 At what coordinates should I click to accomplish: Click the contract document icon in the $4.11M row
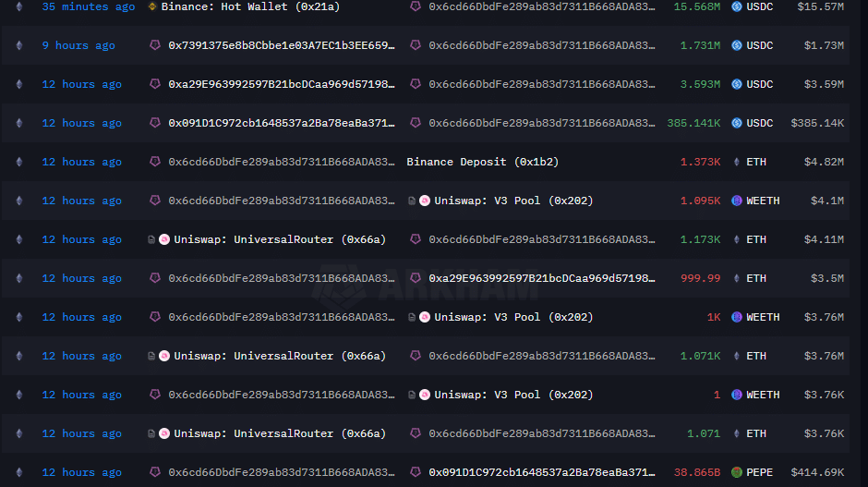151,239
